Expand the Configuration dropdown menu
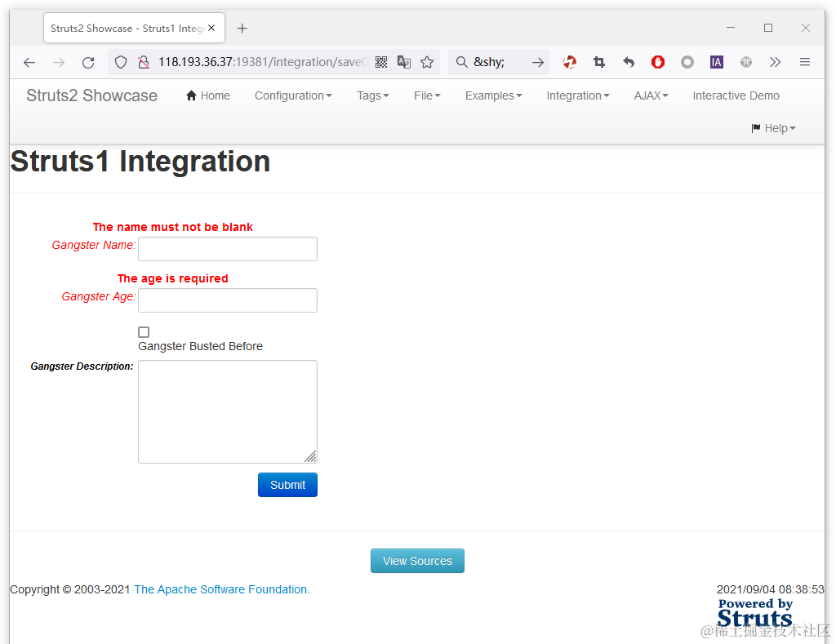836x644 pixels. [293, 96]
